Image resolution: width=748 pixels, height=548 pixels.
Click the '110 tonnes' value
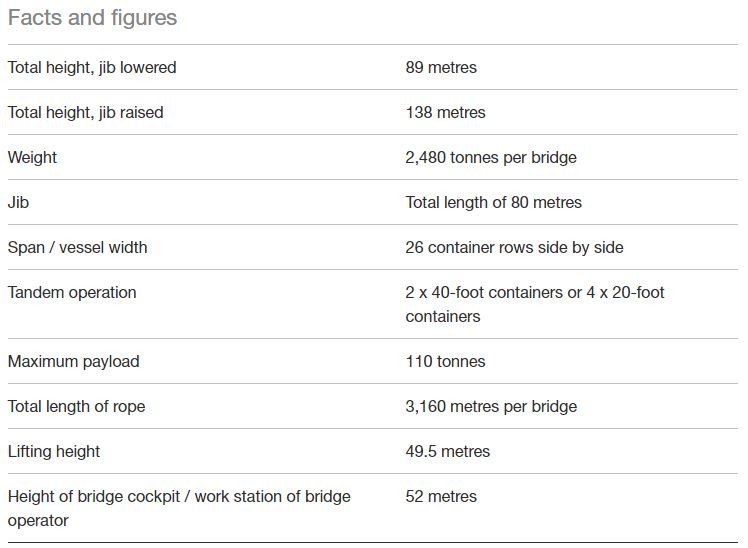point(445,362)
